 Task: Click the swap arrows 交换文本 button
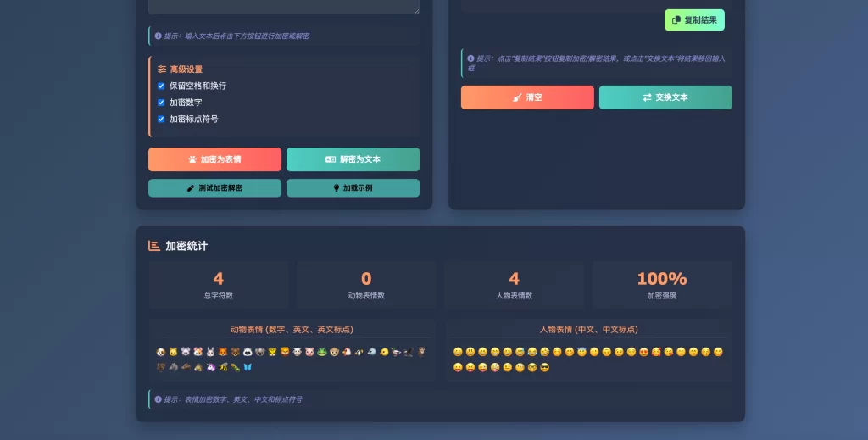coord(665,97)
